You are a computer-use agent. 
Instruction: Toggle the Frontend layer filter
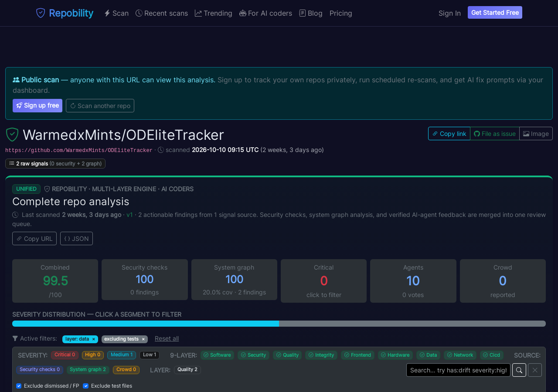(x=358, y=355)
